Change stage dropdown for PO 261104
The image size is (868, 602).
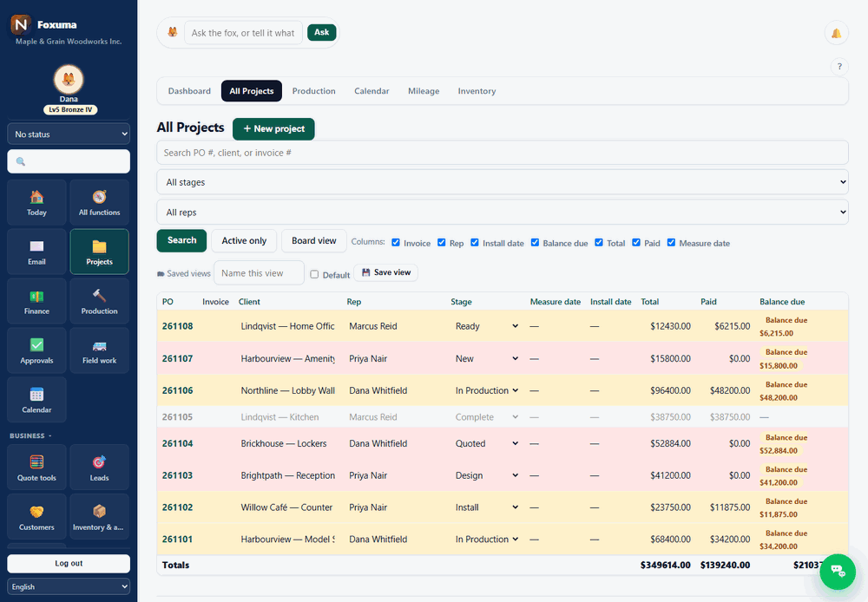point(487,443)
